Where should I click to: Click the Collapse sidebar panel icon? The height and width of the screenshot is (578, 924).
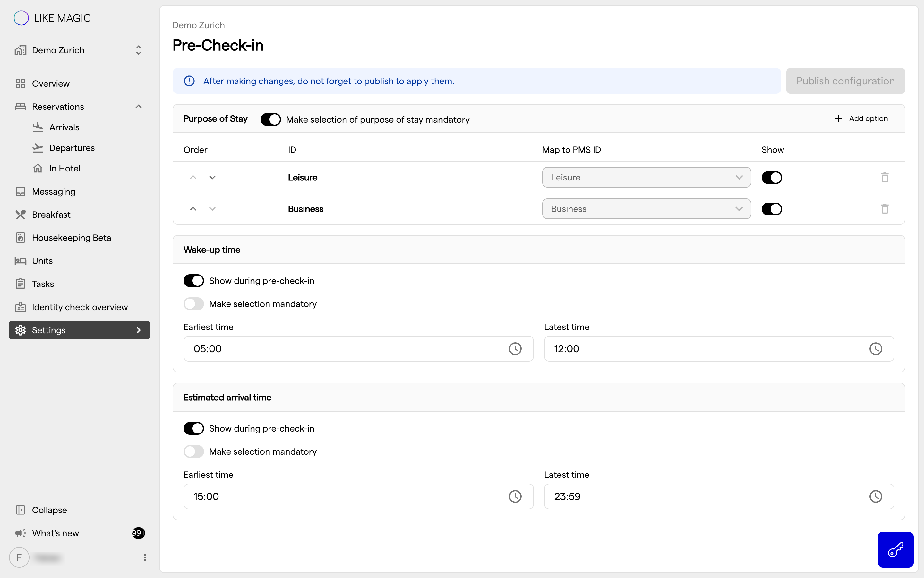click(x=20, y=510)
